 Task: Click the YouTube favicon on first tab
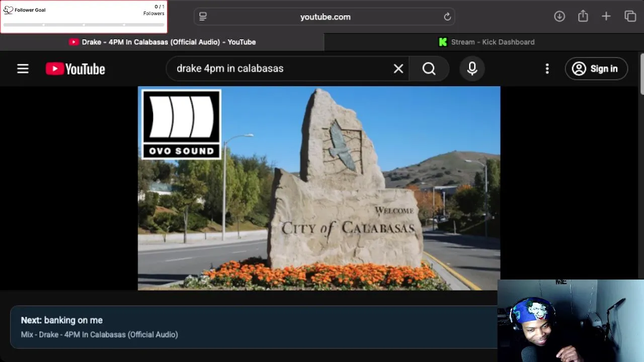pos(74,42)
